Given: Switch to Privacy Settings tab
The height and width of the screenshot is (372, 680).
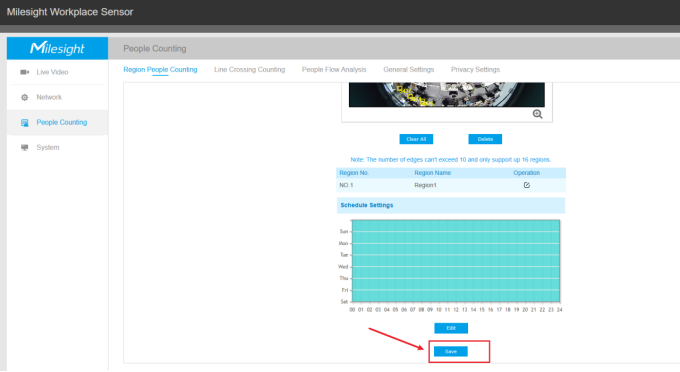Looking at the screenshot, I should pyautogui.click(x=475, y=69).
